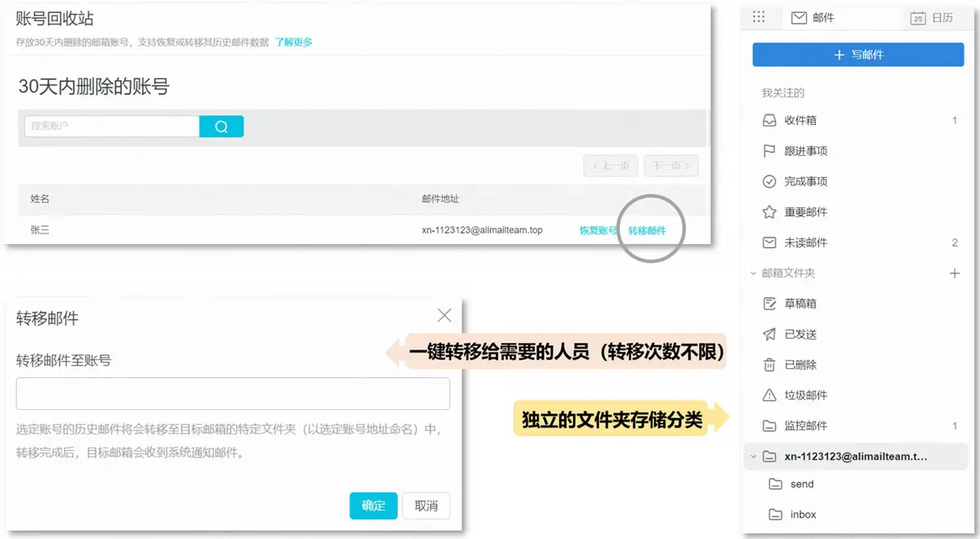Add a new mailbox folder with plus icon
Screen dimensions: 980x539
point(955,274)
